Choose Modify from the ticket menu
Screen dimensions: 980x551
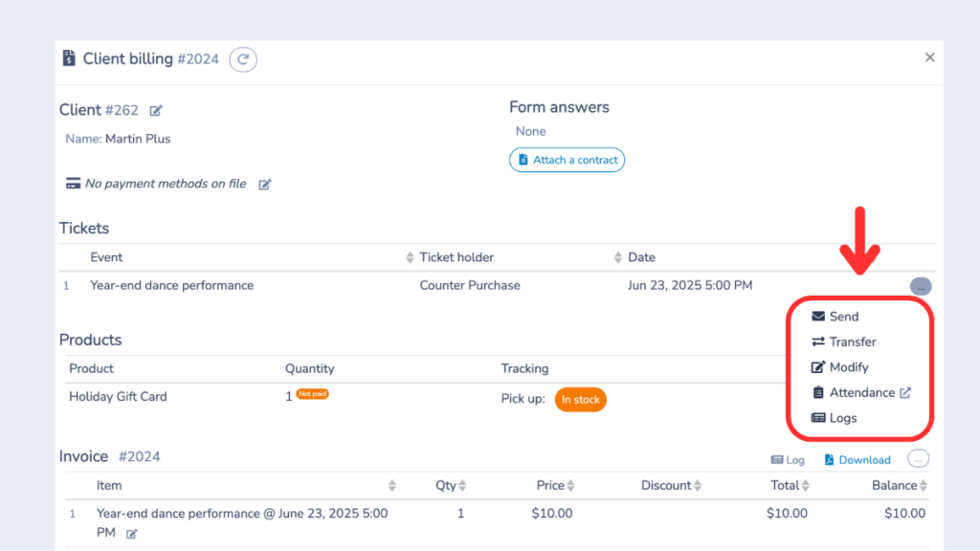coord(847,366)
